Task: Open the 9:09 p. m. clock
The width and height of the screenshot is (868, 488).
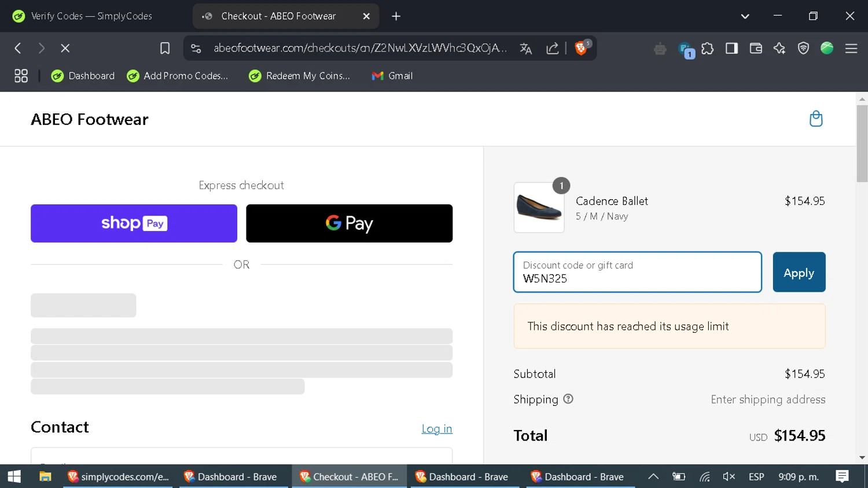Action: [x=799, y=476]
